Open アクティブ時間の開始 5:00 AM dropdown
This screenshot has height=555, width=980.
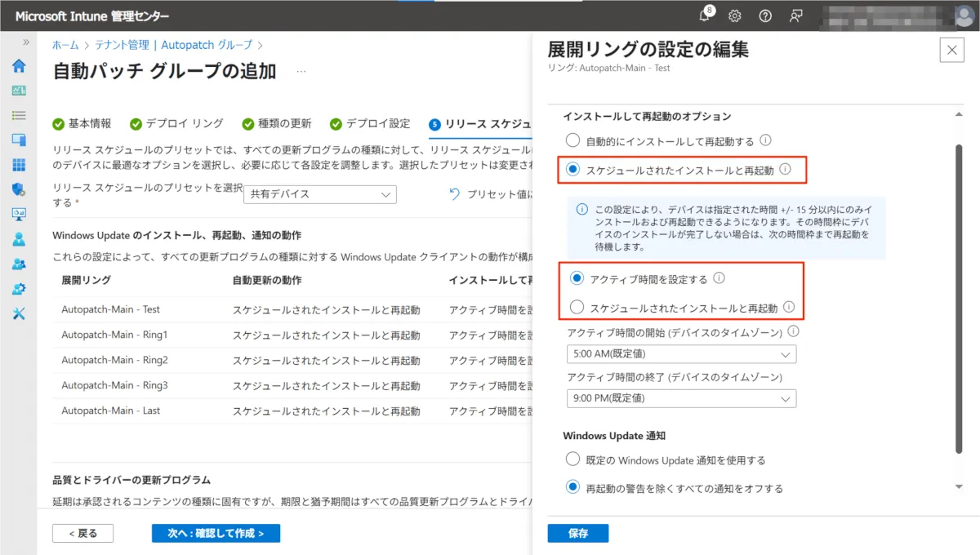point(680,354)
